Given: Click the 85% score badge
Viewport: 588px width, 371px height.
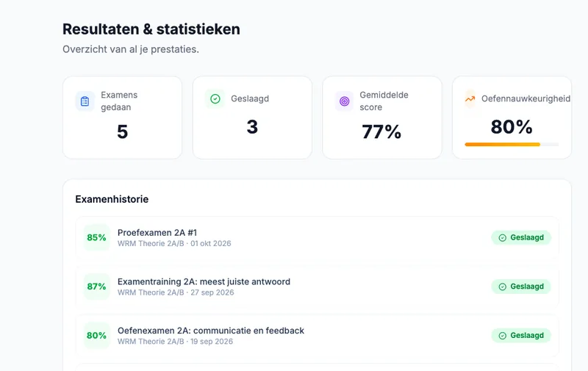Looking at the screenshot, I should tap(96, 237).
